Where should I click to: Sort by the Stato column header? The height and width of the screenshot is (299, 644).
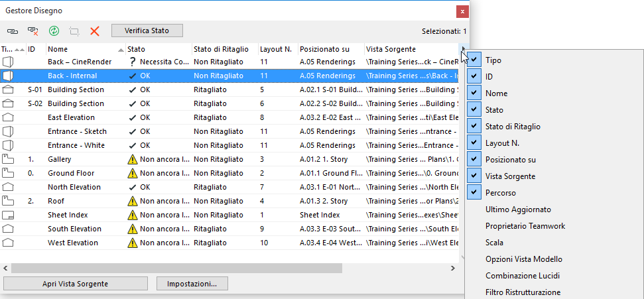click(x=159, y=49)
